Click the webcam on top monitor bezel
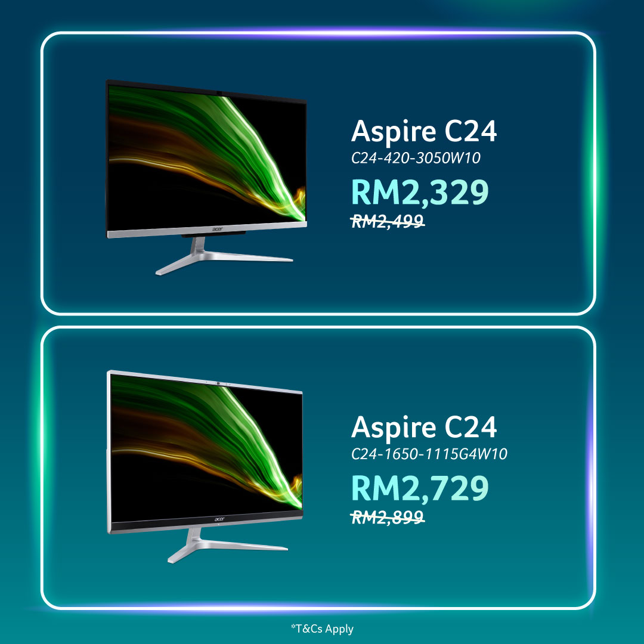Screen dimensions: 644x644 pos(219,94)
